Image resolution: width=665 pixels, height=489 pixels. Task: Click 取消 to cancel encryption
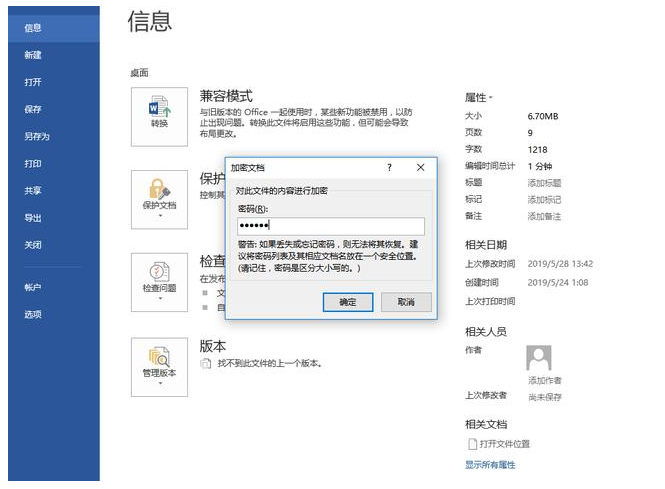tap(406, 302)
